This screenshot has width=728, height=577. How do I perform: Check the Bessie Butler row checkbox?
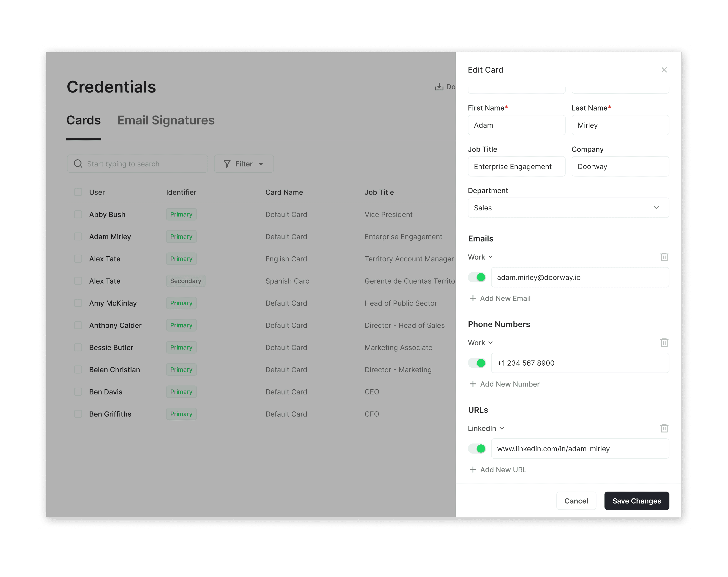pos(78,347)
